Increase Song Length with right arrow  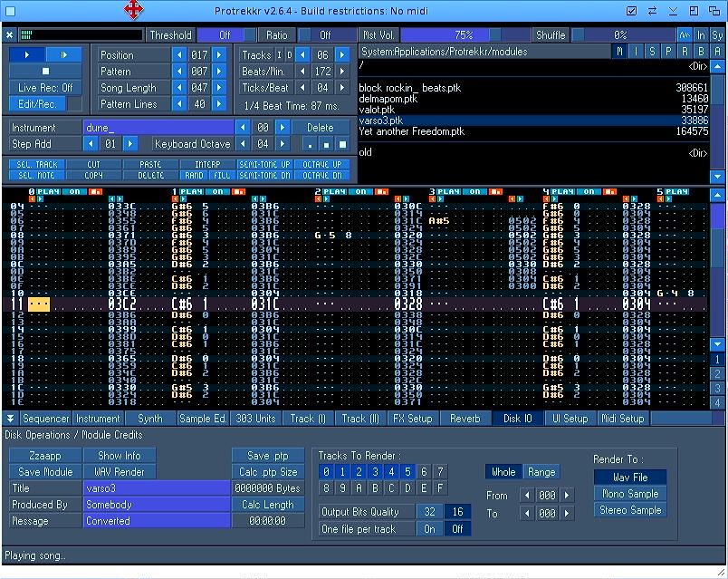219,87
